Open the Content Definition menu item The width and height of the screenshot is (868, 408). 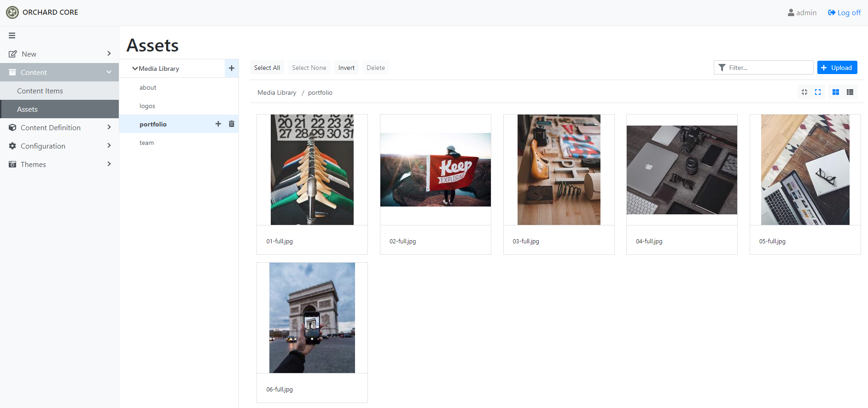click(59, 127)
